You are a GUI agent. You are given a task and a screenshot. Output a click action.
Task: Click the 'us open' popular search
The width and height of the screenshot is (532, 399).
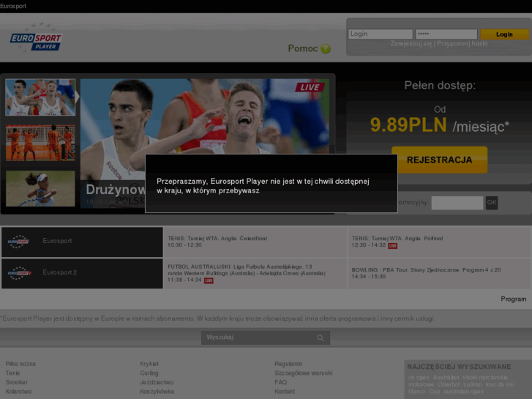[419, 377]
